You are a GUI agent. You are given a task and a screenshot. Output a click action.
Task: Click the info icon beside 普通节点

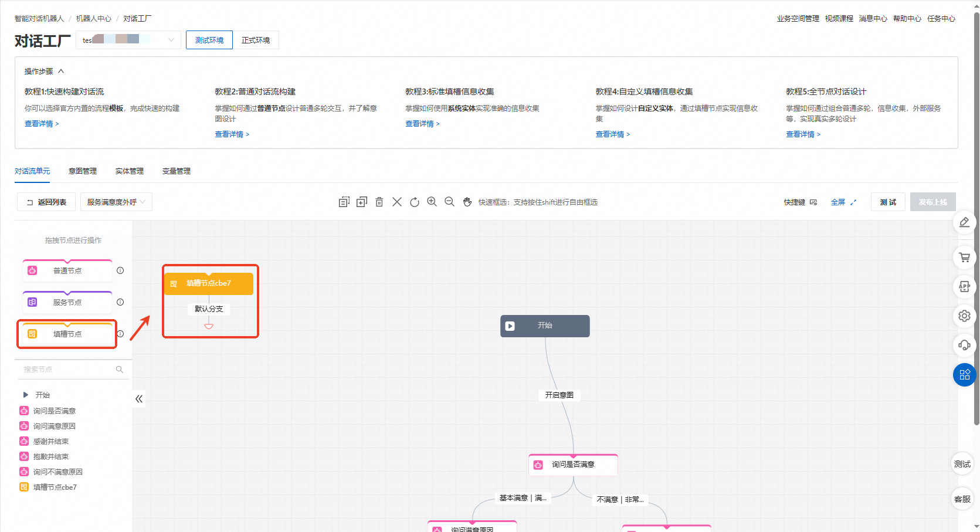[x=120, y=270]
